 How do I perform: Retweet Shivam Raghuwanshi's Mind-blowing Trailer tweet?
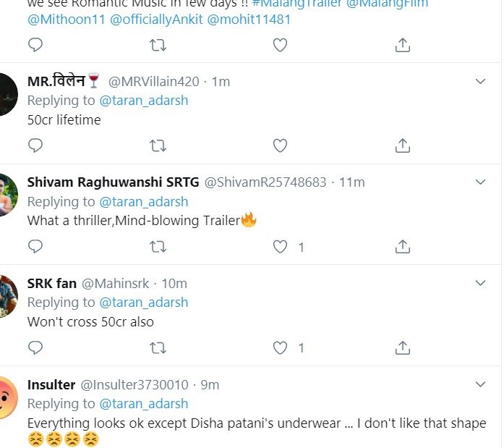[x=158, y=247]
